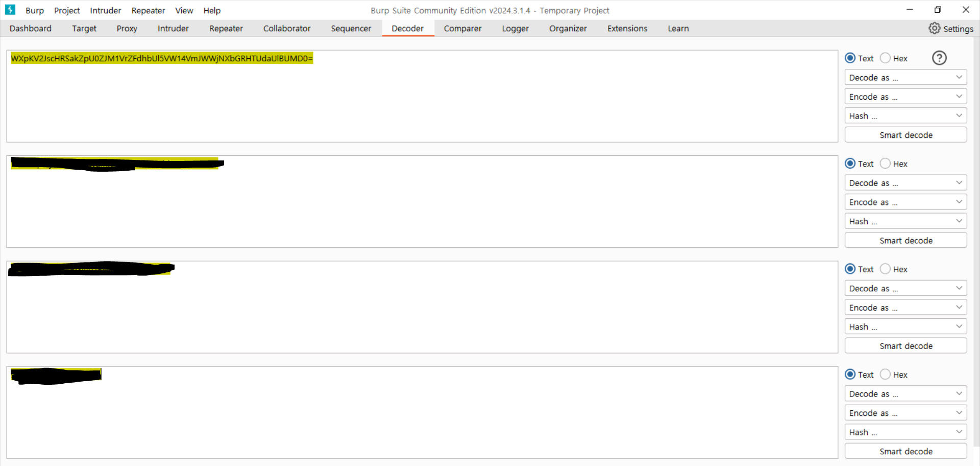Open the Intruder menu in menu bar
This screenshot has width=980, height=466.
pyautogui.click(x=105, y=10)
